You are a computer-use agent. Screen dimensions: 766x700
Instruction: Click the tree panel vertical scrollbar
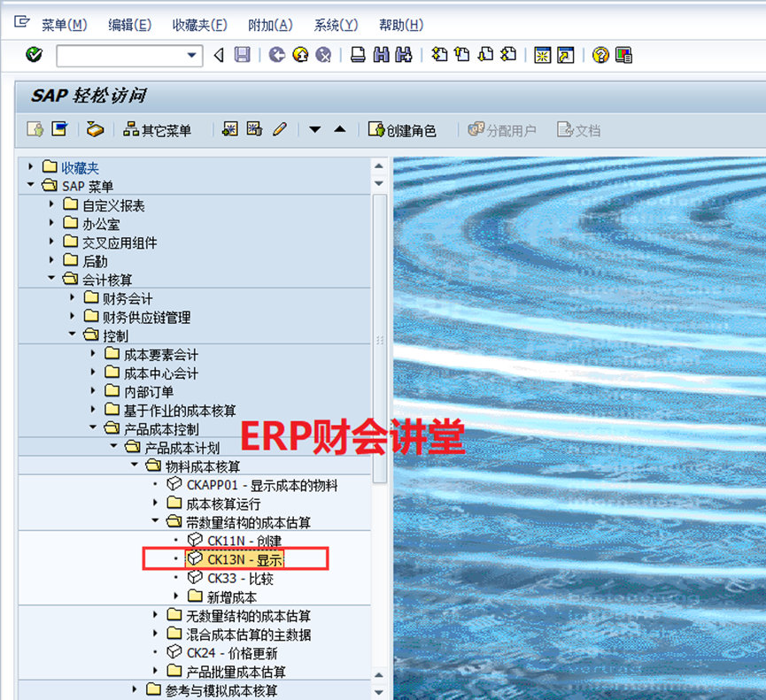point(379,336)
